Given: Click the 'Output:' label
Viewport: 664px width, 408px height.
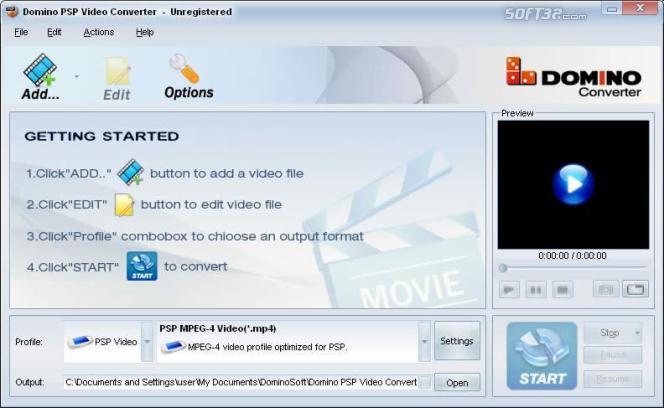Looking at the screenshot, I should click(x=30, y=382).
